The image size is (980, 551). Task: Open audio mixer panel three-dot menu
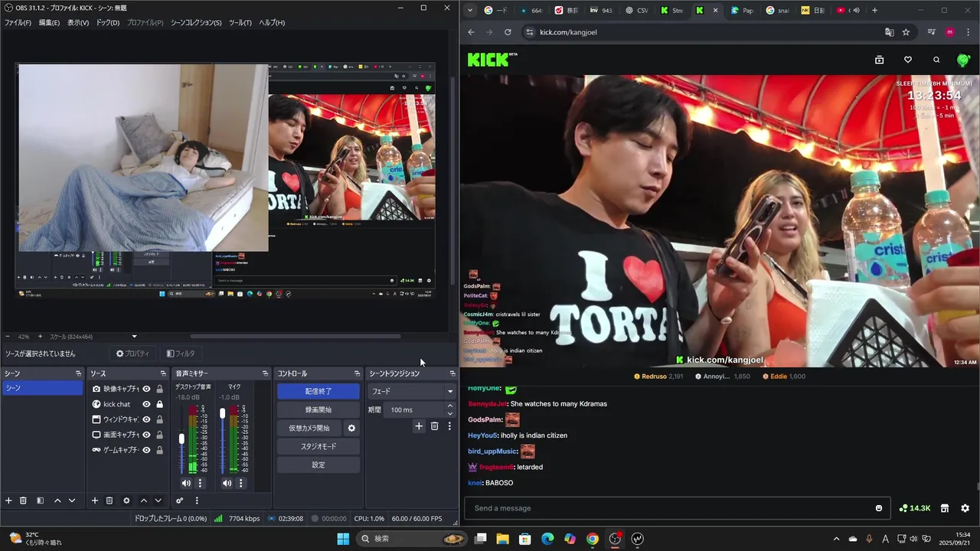(197, 500)
